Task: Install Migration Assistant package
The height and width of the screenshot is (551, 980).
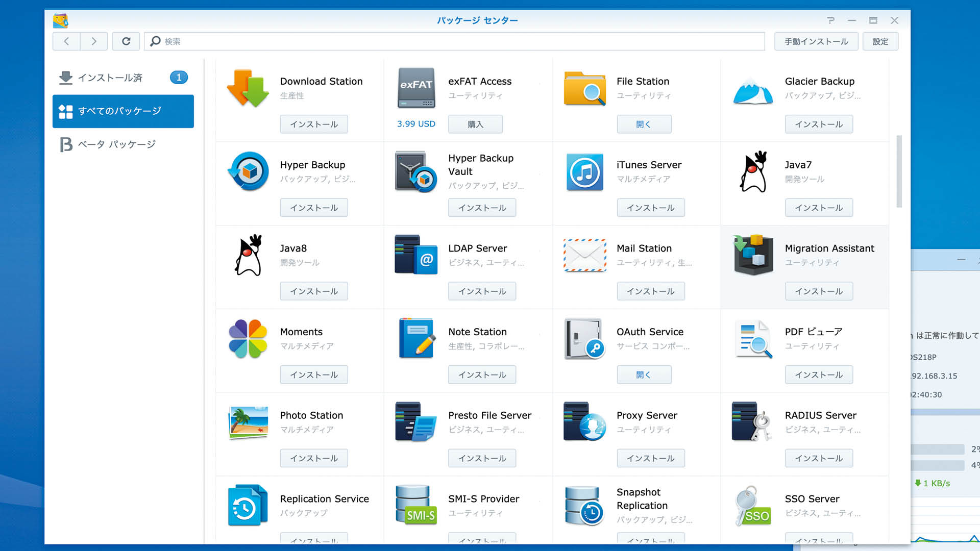Action: coord(819,291)
